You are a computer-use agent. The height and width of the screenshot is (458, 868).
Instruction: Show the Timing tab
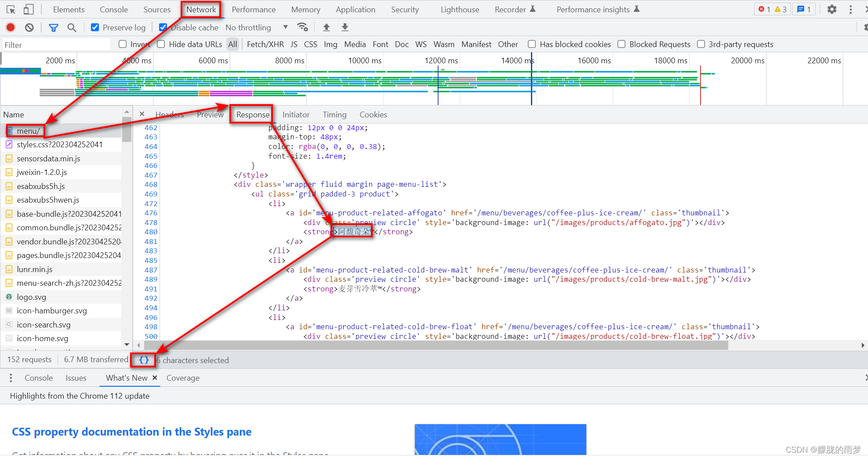coord(334,114)
